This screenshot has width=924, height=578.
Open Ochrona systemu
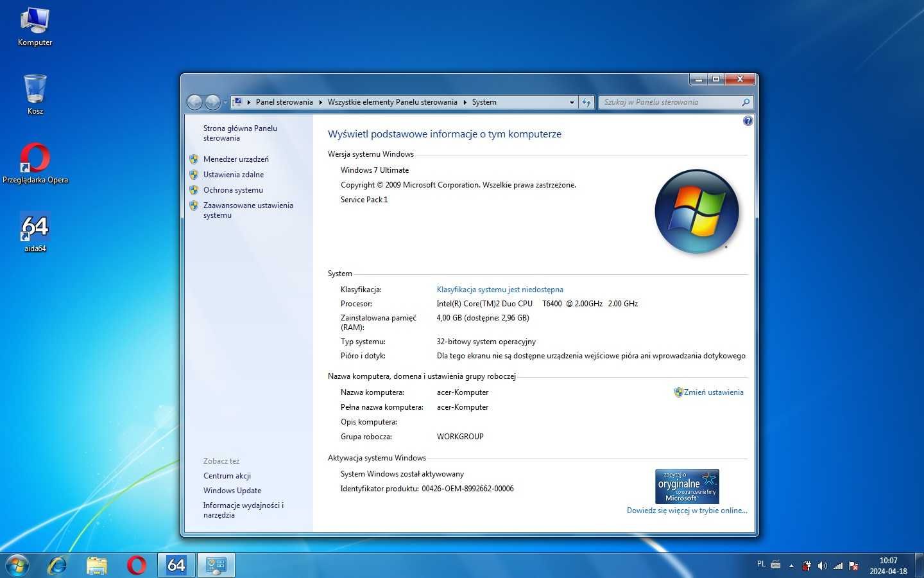(x=233, y=190)
